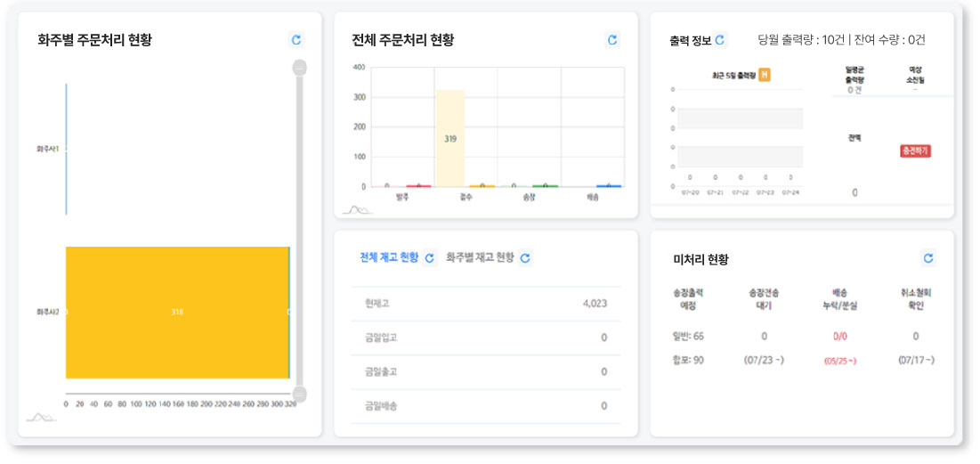Click the 송장 category label

[529, 197]
